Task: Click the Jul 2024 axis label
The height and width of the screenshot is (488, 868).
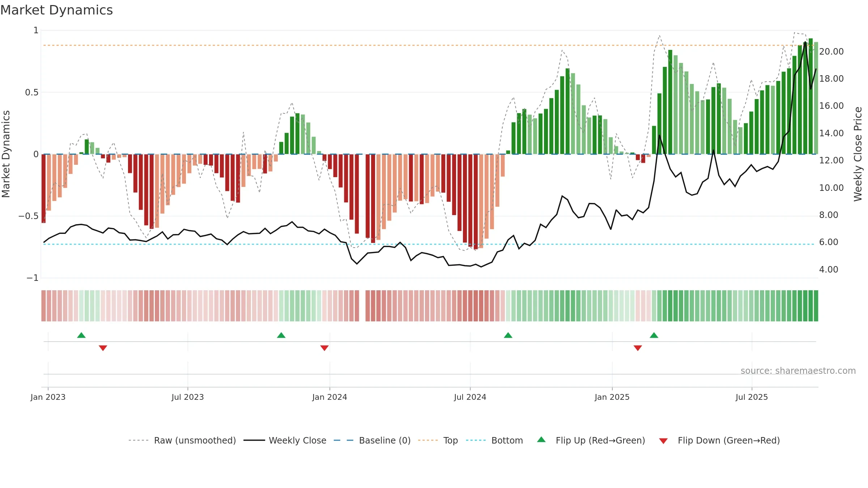Action: coord(470,397)
